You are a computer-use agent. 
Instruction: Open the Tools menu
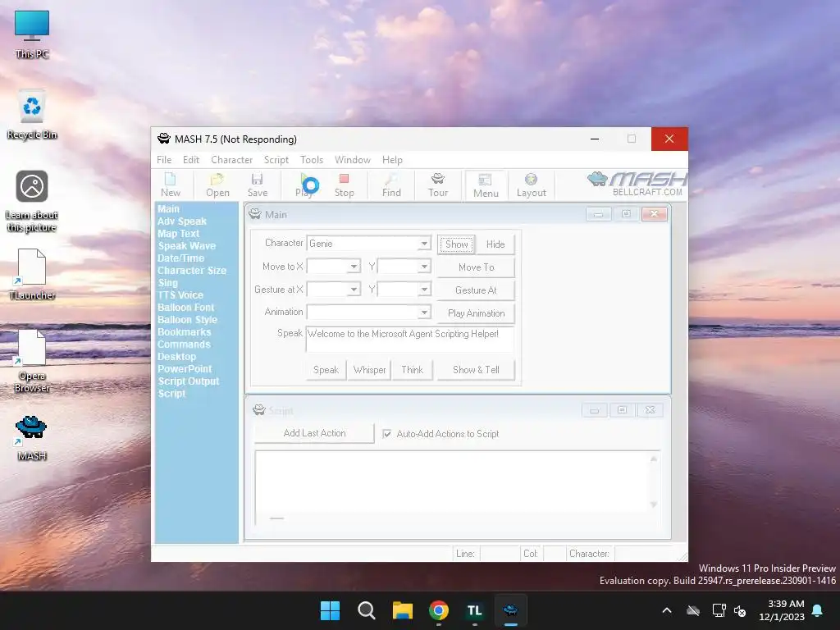pos(311,160)
